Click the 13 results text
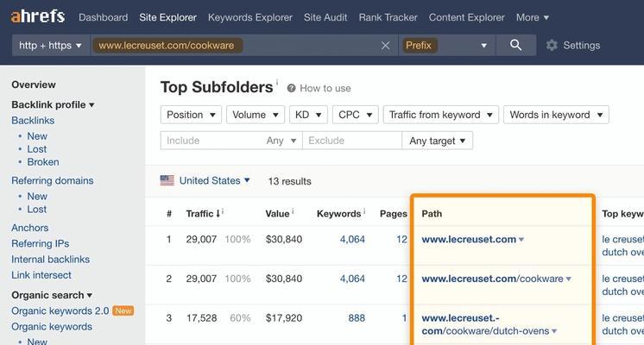Viewport: 644px width, 345px height. 289,181
